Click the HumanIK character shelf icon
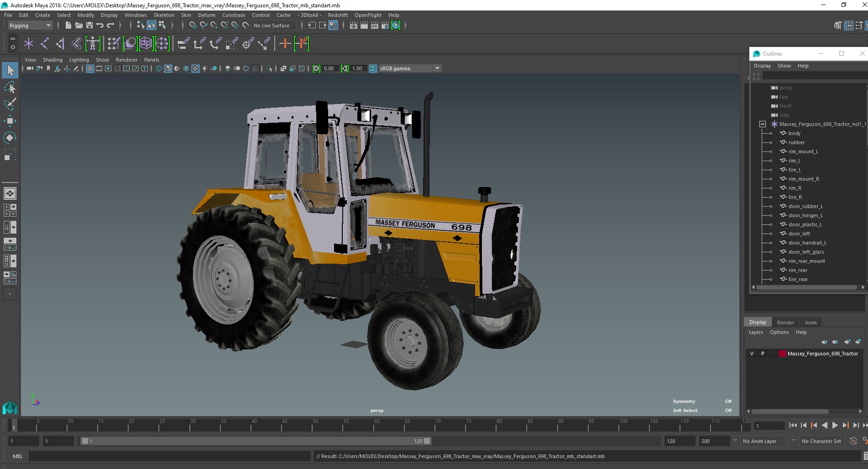This screenshot has height=469, width=868. (x=93, y=44)
